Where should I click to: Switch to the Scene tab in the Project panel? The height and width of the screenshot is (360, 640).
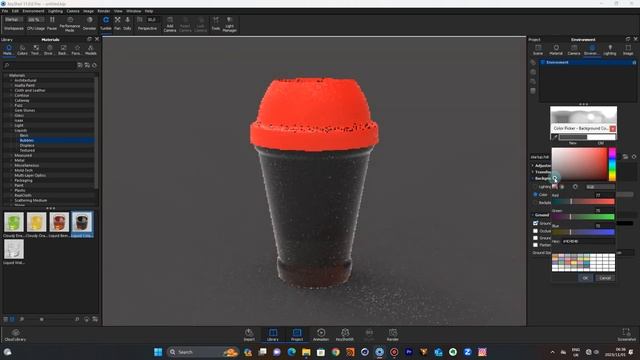tap(538, 50)
